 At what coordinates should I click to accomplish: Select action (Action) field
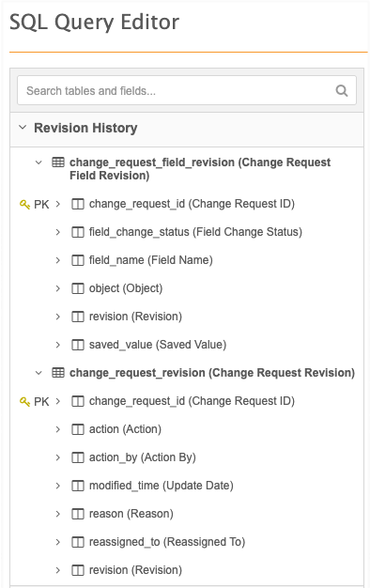(125, 429)
